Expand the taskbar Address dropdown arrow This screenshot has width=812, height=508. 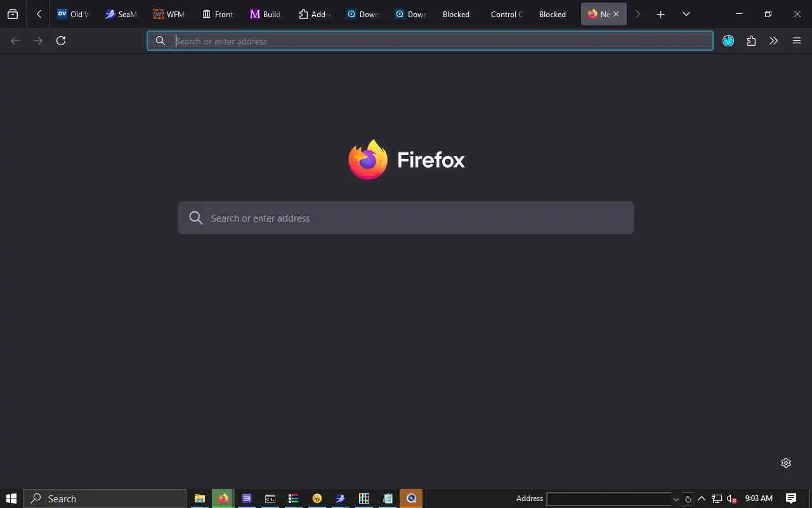click(676, 499)
